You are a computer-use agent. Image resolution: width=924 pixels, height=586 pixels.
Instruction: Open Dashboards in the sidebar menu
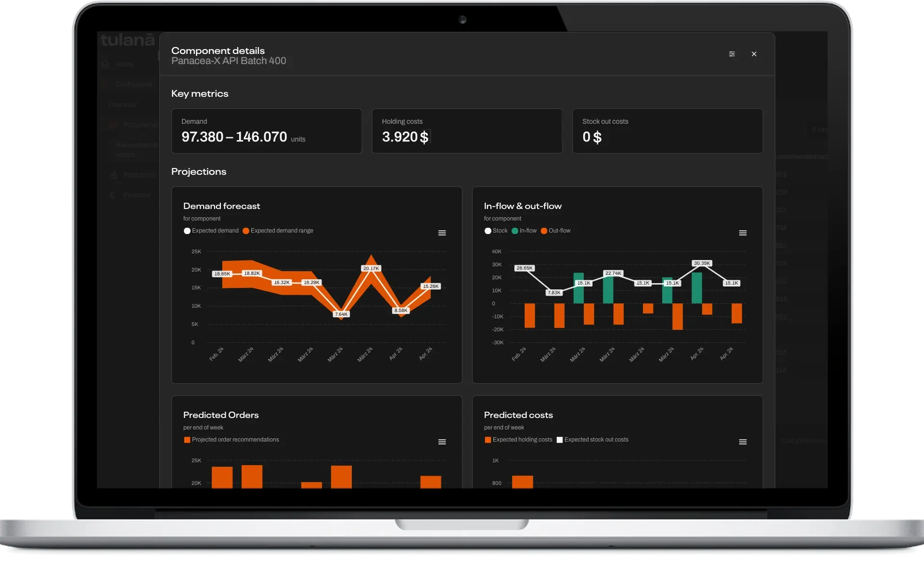pos(133,84)
